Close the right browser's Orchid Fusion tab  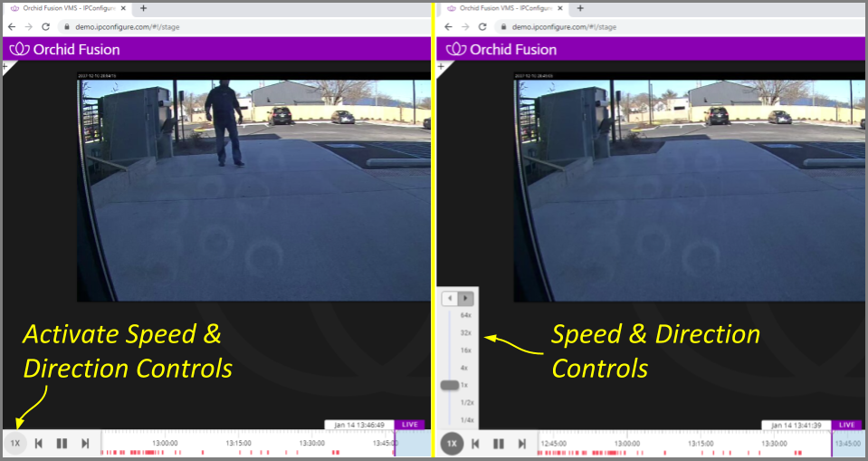pos(560,8)
